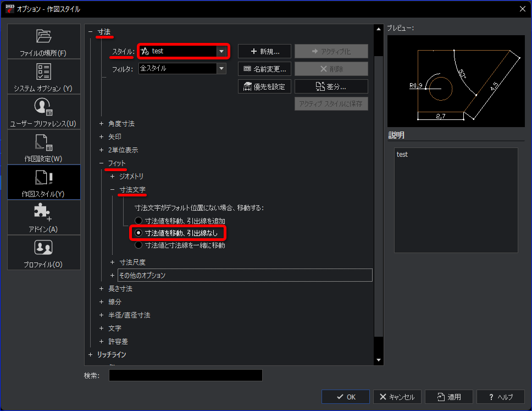Click the settings tree vertical scrollbar
The height and width of the screenshot is (411, 532).
tap(378, 193)
